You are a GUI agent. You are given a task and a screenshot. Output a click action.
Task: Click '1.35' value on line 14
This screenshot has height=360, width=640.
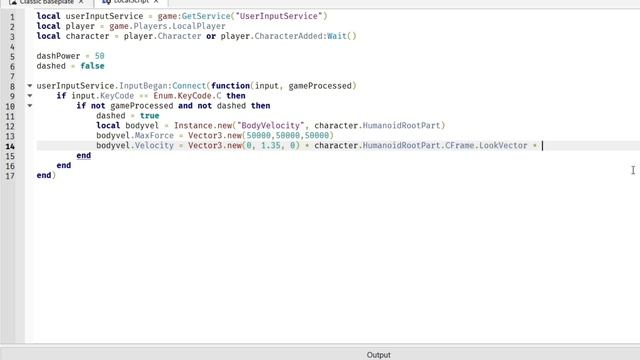271,145
